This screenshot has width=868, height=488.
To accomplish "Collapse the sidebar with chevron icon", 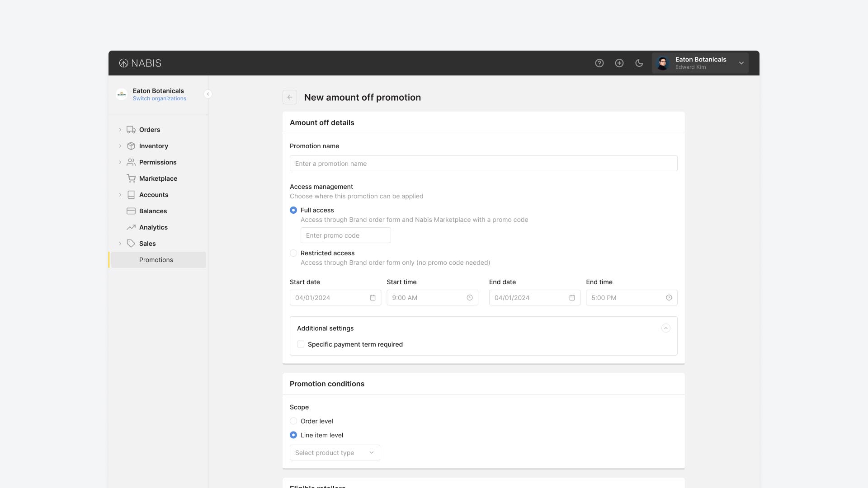I will point(208,94).
